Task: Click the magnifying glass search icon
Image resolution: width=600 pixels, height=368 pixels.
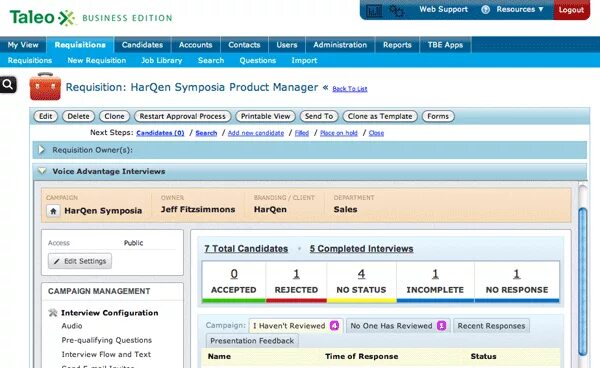Action: click(x=8, y=85)
